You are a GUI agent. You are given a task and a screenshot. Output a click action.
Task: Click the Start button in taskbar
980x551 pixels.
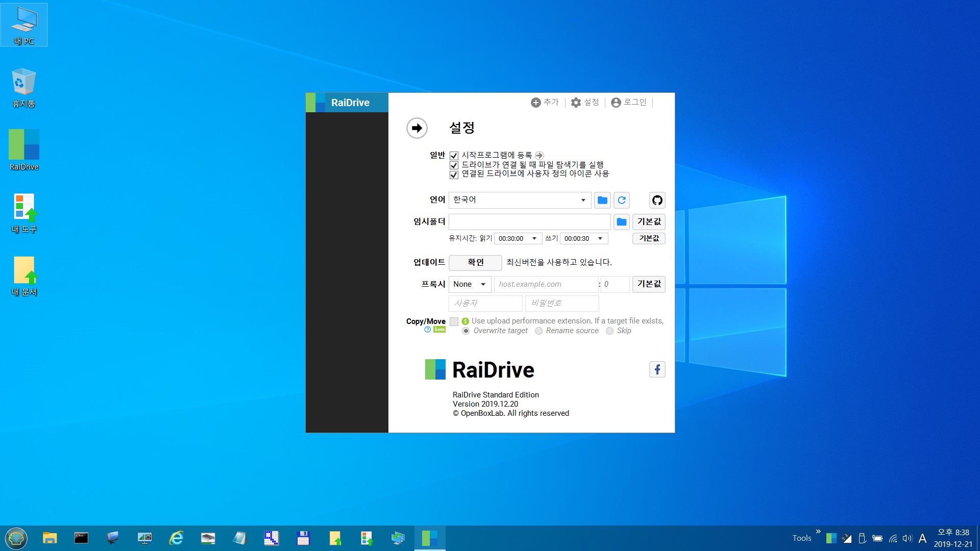tap(16, 538)
